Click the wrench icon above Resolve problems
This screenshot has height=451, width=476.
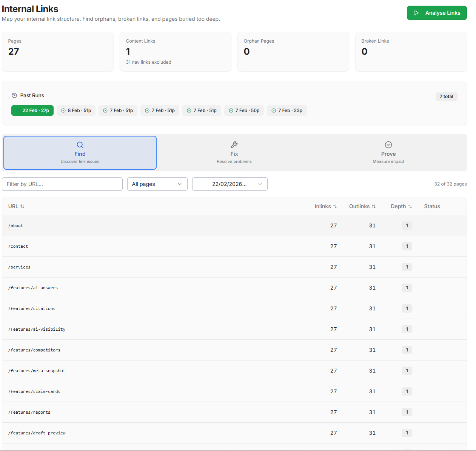[234, 144]
